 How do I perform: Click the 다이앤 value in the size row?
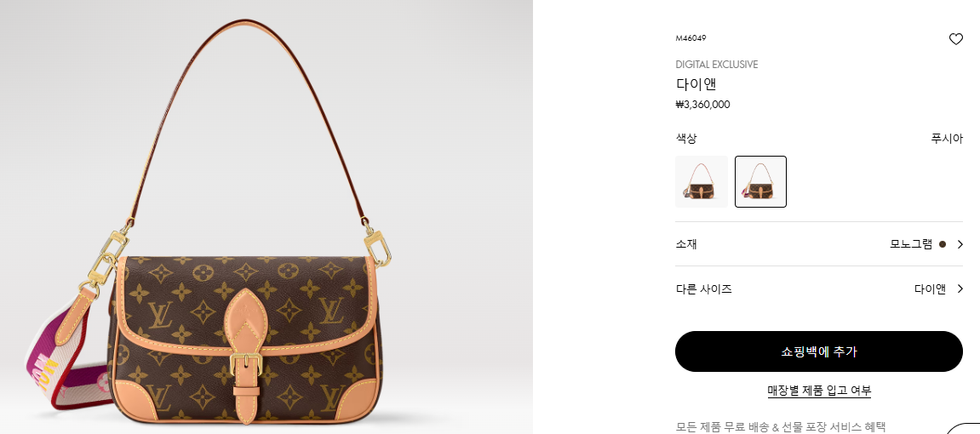[x=930, y=289]
